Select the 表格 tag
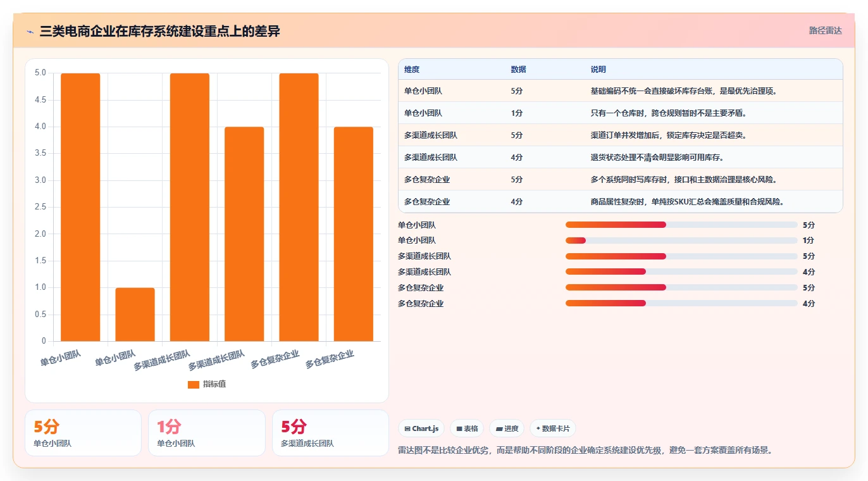Viewport: 868px width, 481px height. pyautogui.click(x=467, y=428)
